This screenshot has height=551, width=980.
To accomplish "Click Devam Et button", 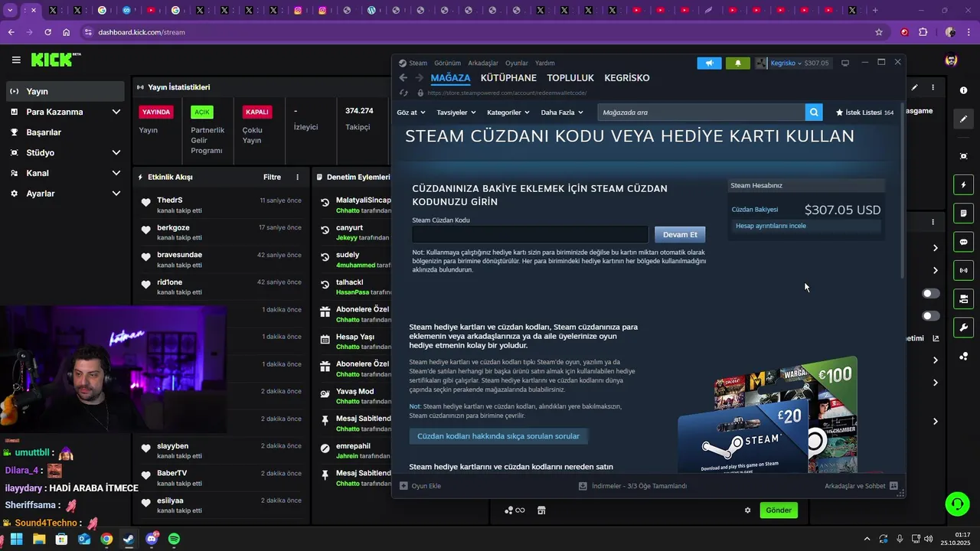I will click(x=680, y=234).
